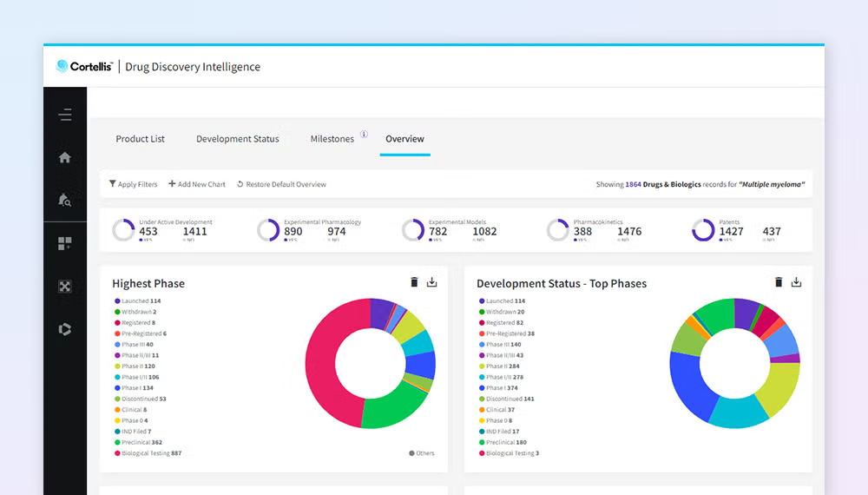Click Restore Default Overview
This screenshot has width=868, height=495.
[x=280, y=184]
